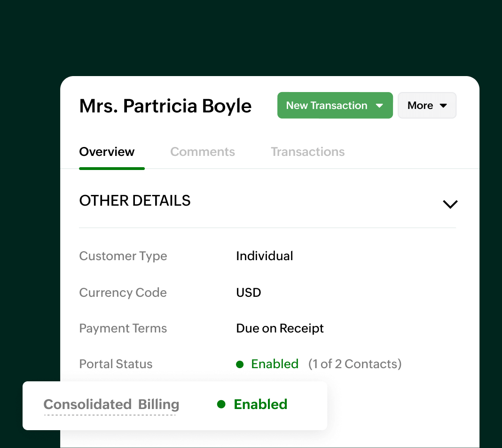Go to the Transactions tab
Image resolution: width=502 pixels, height=448 pixels.
(307, 152)
